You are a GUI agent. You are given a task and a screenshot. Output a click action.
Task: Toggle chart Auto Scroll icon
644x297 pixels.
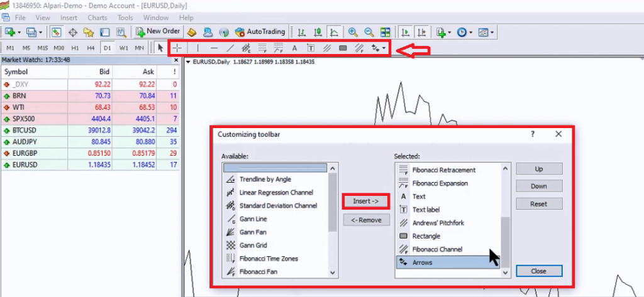(x=405, y=32)
